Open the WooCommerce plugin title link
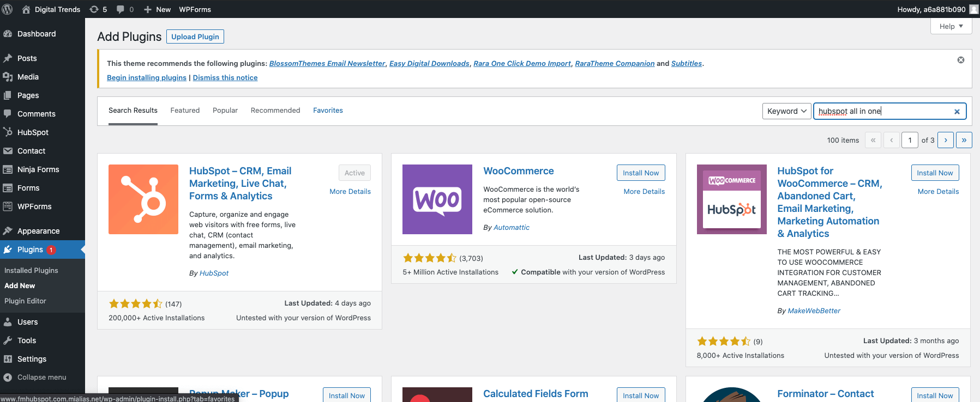The width and height of the screenshot is (980, 402). [x=519, y=171]
